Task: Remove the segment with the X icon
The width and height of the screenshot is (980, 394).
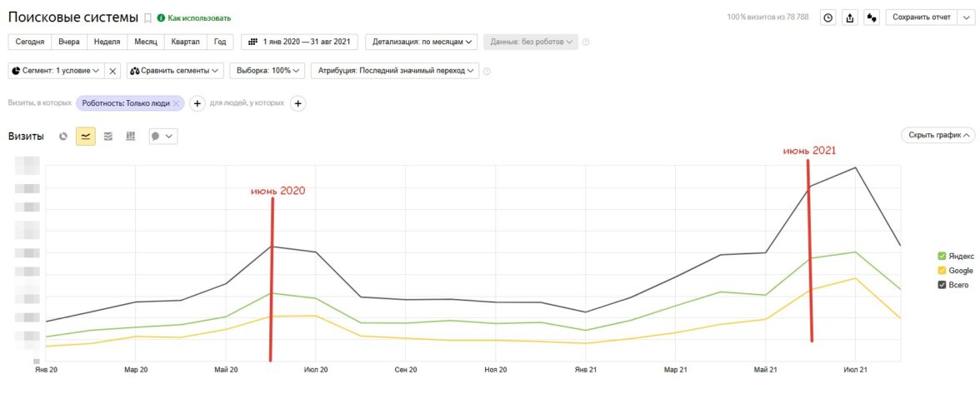Action: 114,72
